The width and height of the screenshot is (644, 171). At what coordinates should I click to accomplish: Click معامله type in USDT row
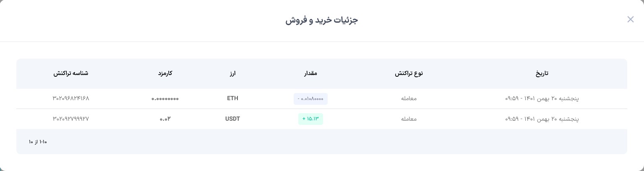[x=409, y=119]
